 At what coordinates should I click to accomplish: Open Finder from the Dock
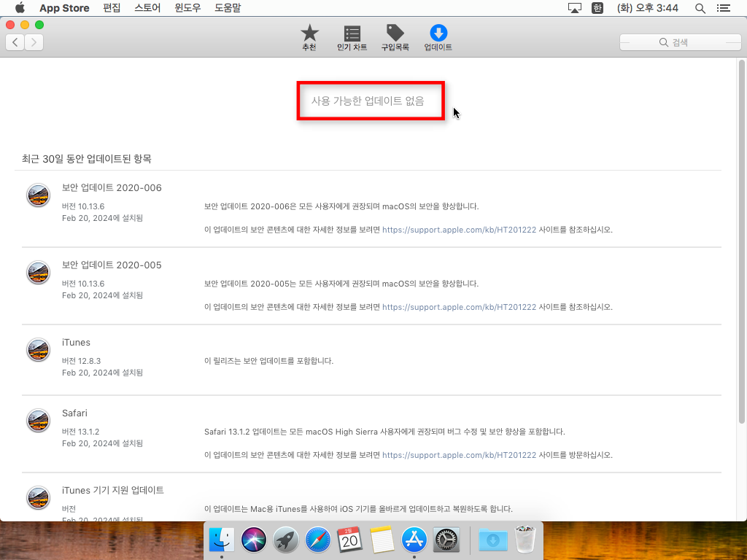click(222, 540)
